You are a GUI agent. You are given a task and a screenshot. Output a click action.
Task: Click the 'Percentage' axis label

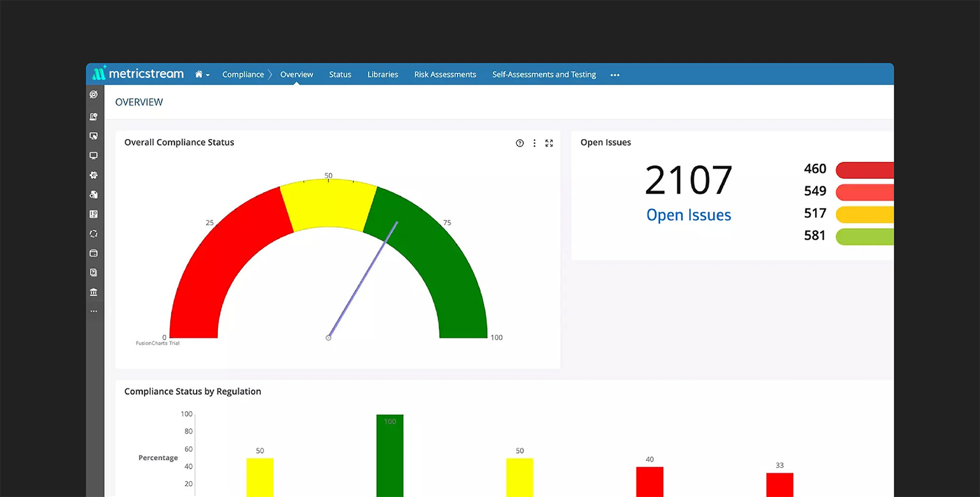(158, 458)
